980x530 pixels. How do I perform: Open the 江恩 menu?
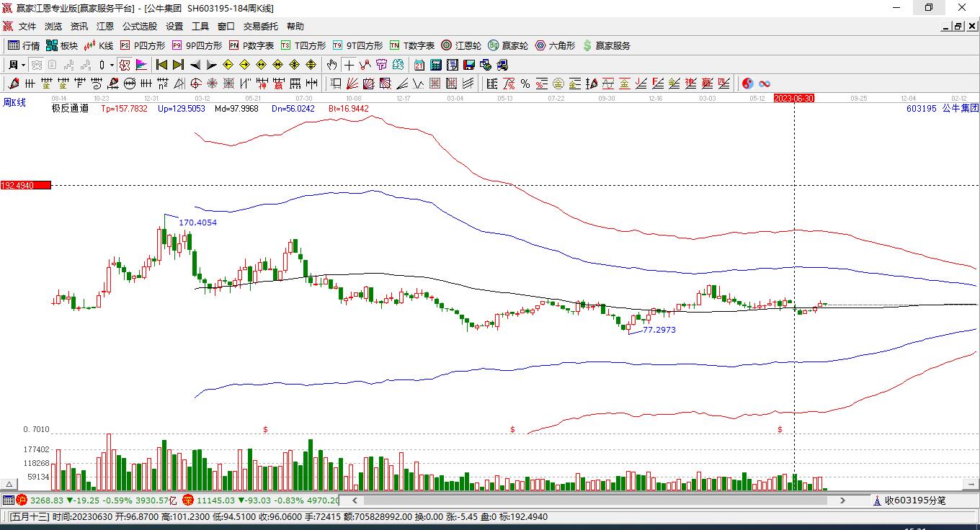(x=105, y=27)
